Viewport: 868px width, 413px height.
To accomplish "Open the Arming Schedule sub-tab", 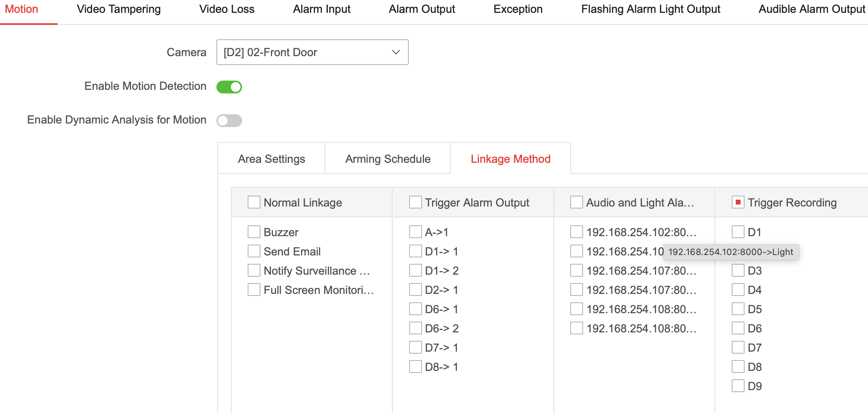I will [388, 159].
